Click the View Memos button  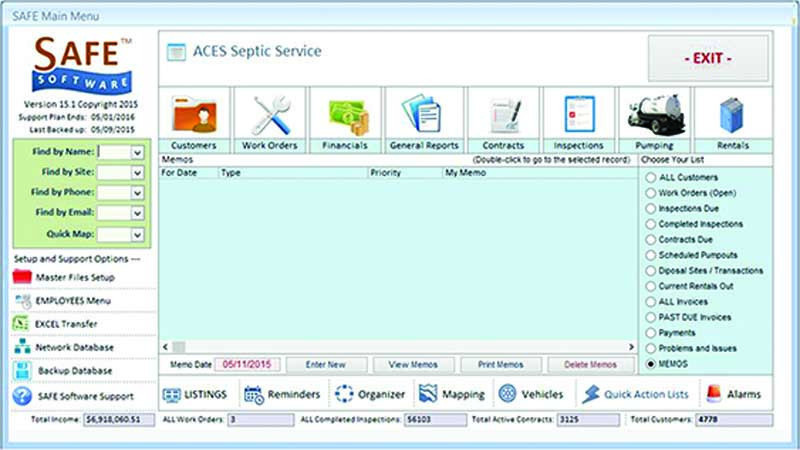413,364
